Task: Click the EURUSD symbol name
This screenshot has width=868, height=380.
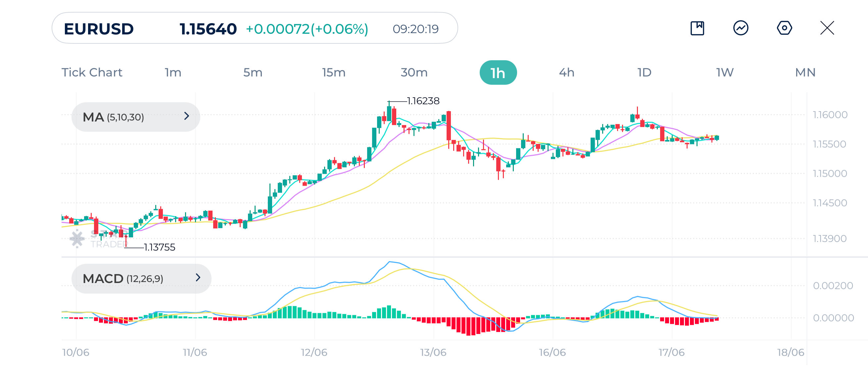Action: (99, 29)
